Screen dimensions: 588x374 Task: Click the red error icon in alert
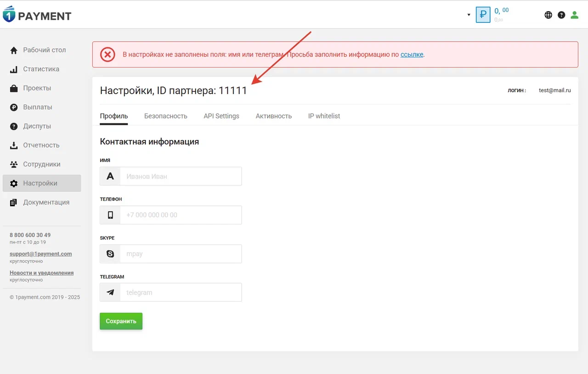point(107,55)
